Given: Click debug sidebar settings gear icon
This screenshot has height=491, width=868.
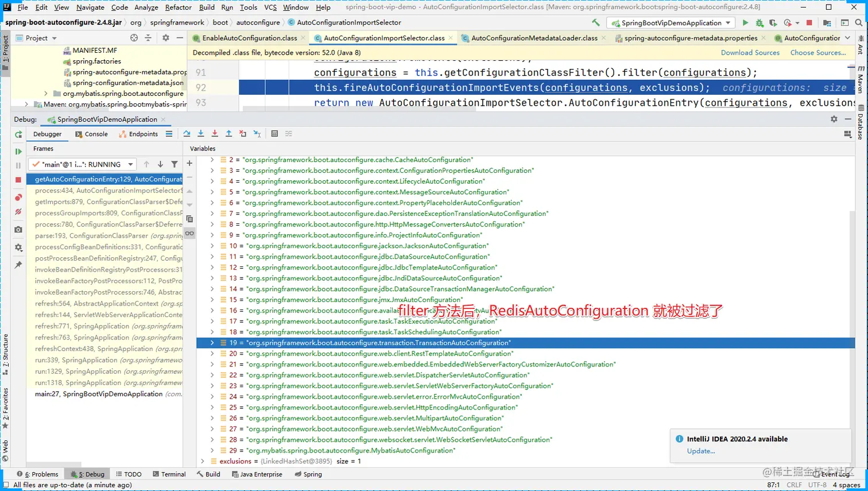Looking at the screenshot, I should click(18, 248).
